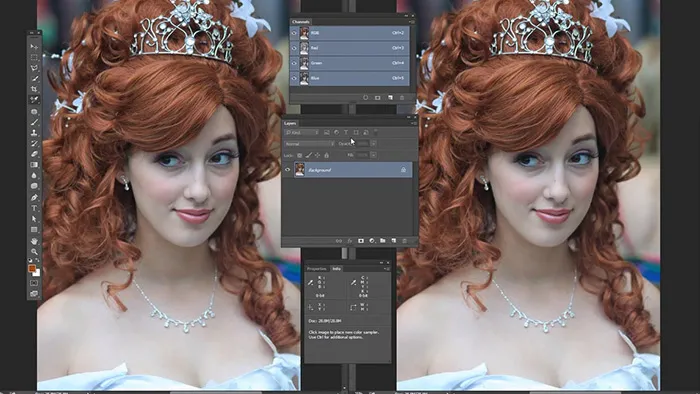The width and height of the screenshot is (700, 394).
Task: Select the Brush tool
Action: point(34,122)
